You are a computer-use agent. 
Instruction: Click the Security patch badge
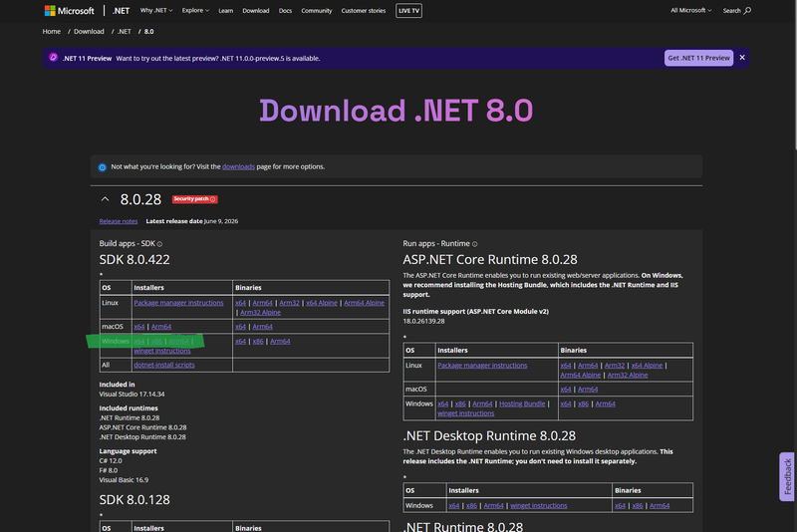[x=194, y=199]
